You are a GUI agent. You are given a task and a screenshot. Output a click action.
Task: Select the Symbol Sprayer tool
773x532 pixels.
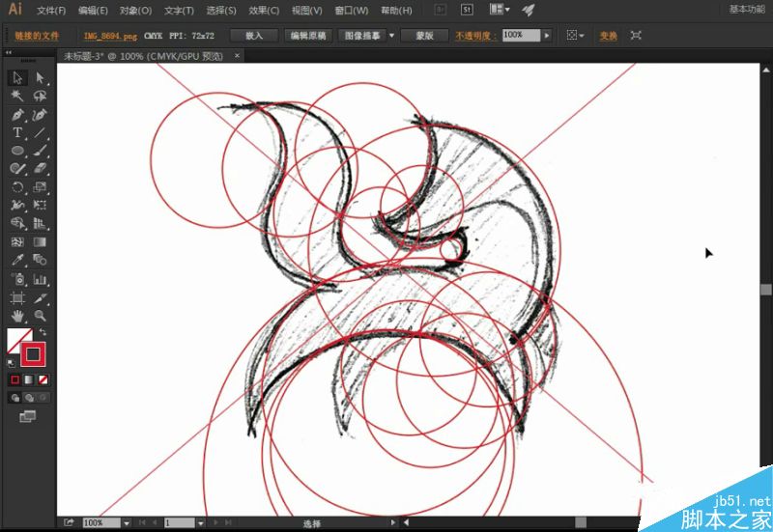(x=17, y=279)
